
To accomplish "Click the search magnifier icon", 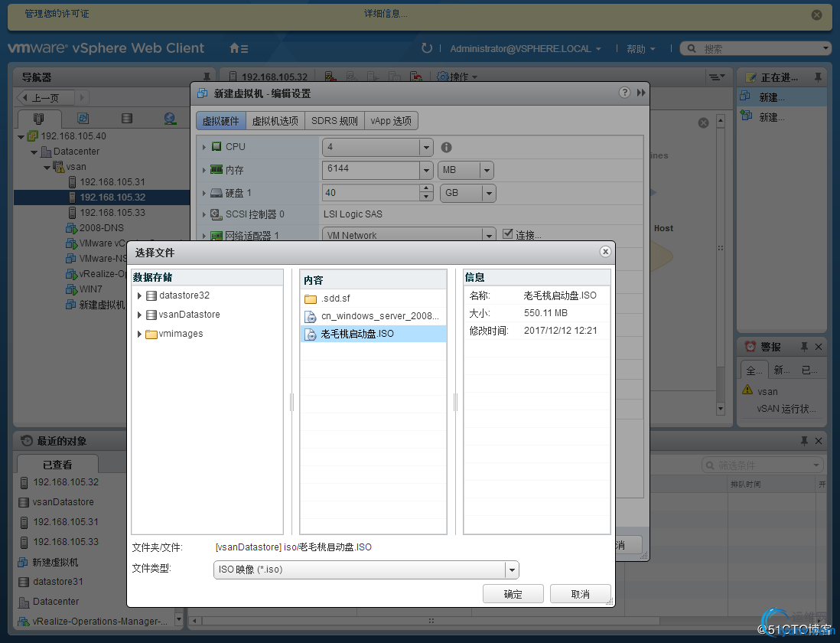I will [x=692, y=49].
